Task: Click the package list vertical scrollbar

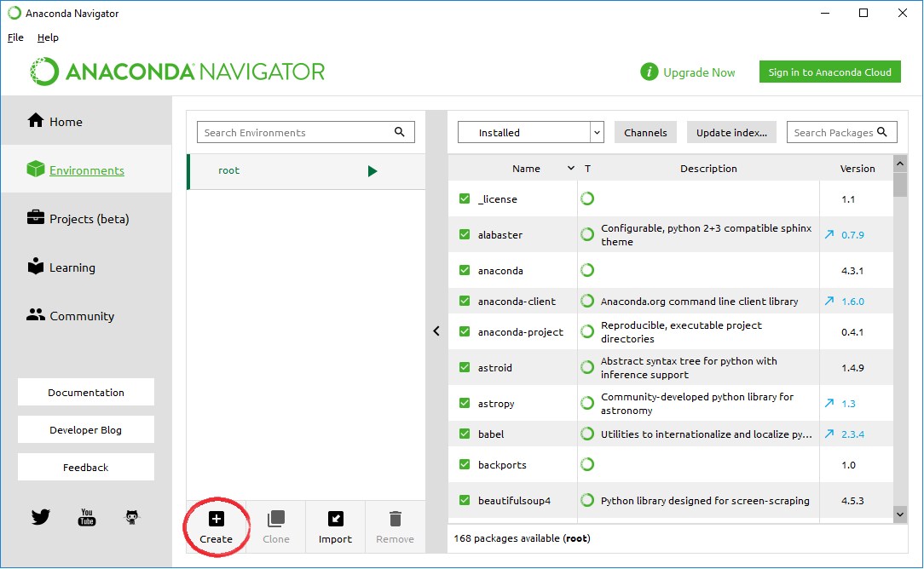Action: [900, 341]
